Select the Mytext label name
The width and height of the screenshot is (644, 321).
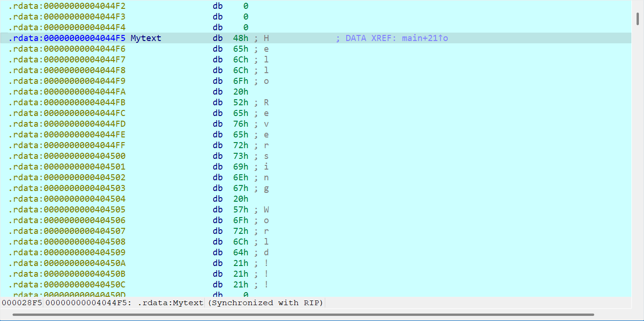[146, 38]
